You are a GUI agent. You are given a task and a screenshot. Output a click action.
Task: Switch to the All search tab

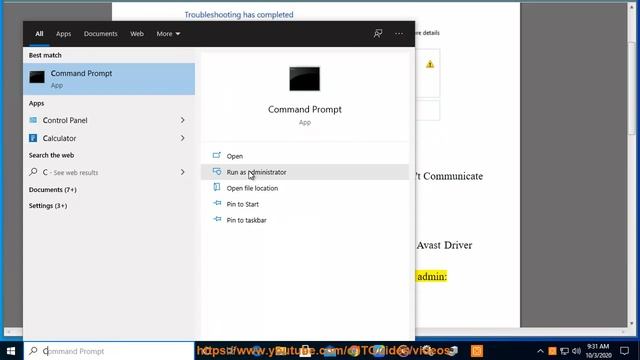coord(39,33)
